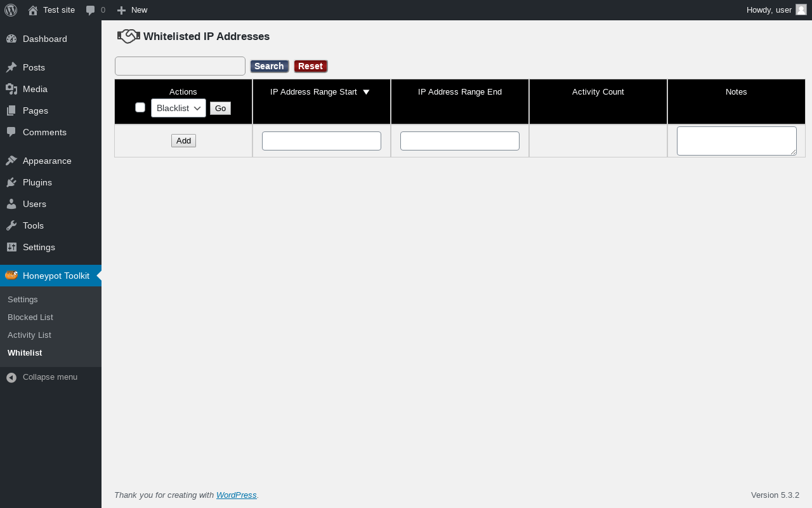The width and height of the screenshot is (812, 508).
Task: Open the Activity List submenu item
Action: [29, 335]
